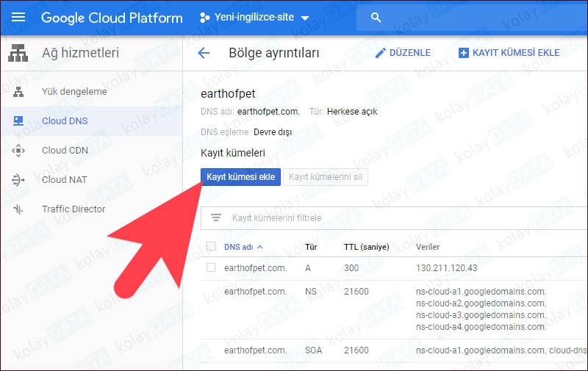588x371 pixels.
Task: Click the Cloud NAT icon
Action: coord(18,180)
